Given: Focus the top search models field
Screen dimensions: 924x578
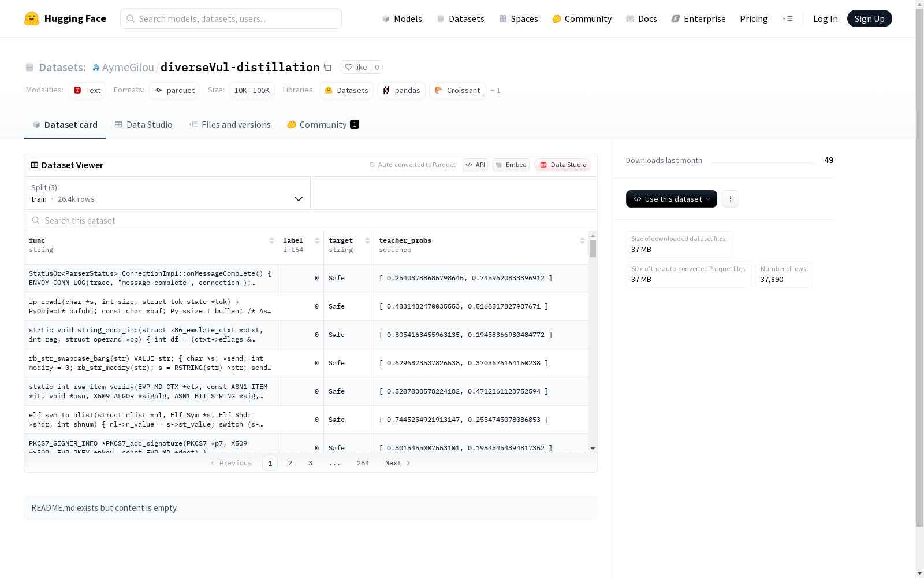Looking at the screenshot, I should tap(231, 18).
